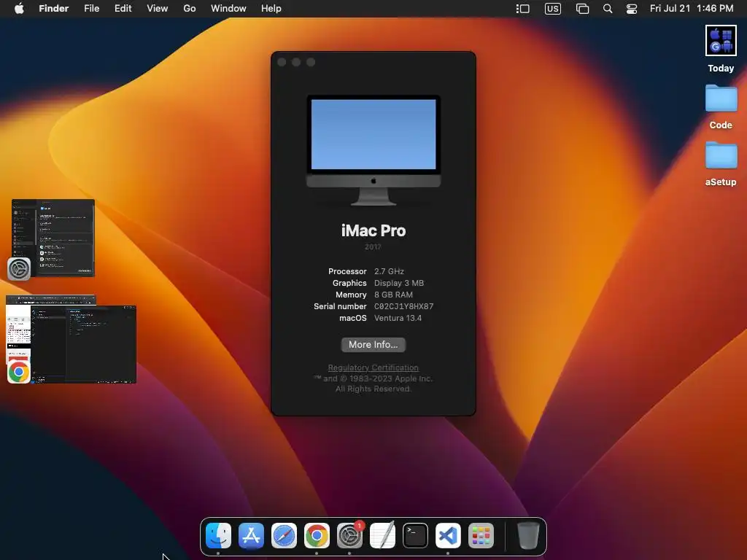The width and height of the screenshot is (747, 560).
Task: Click the System Settings icon in Stage Manager
Action: point(19,269)
